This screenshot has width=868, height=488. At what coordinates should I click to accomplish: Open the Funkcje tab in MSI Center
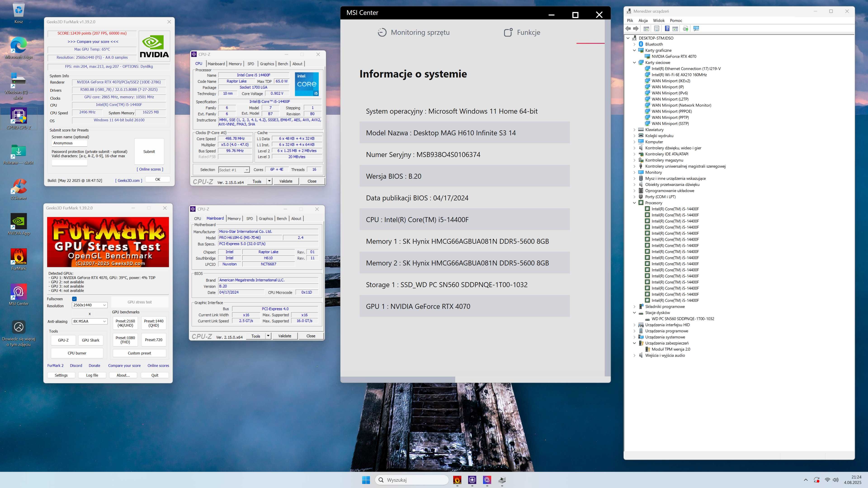[x=522, y=32]
